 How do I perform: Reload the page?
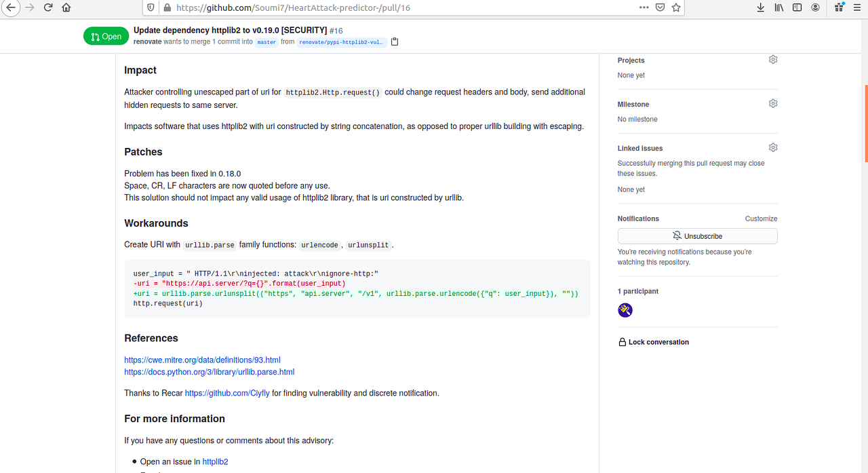click(46, 7)
